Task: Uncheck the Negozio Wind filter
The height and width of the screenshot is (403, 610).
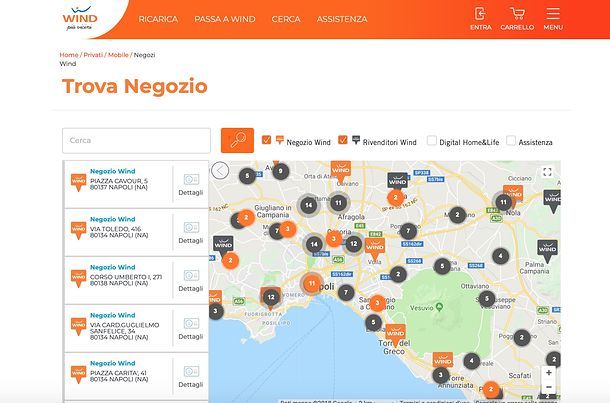Action: click(266, 140)
